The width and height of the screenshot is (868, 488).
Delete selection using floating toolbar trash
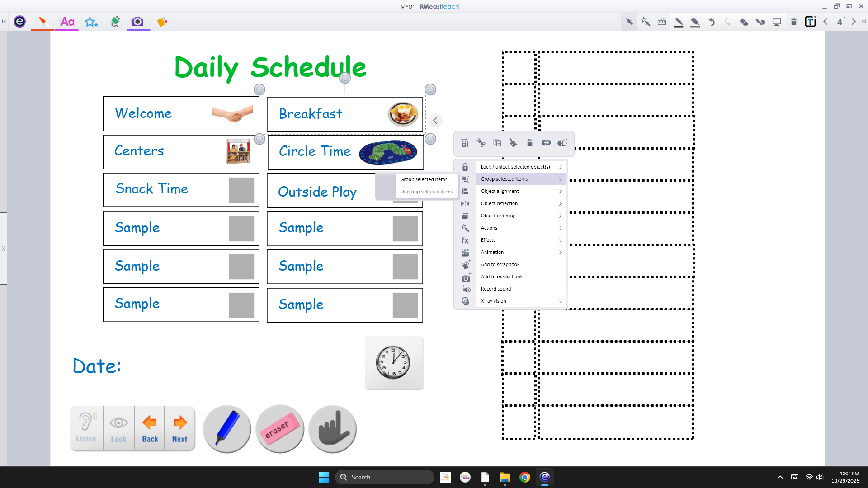tap(529, 143)
